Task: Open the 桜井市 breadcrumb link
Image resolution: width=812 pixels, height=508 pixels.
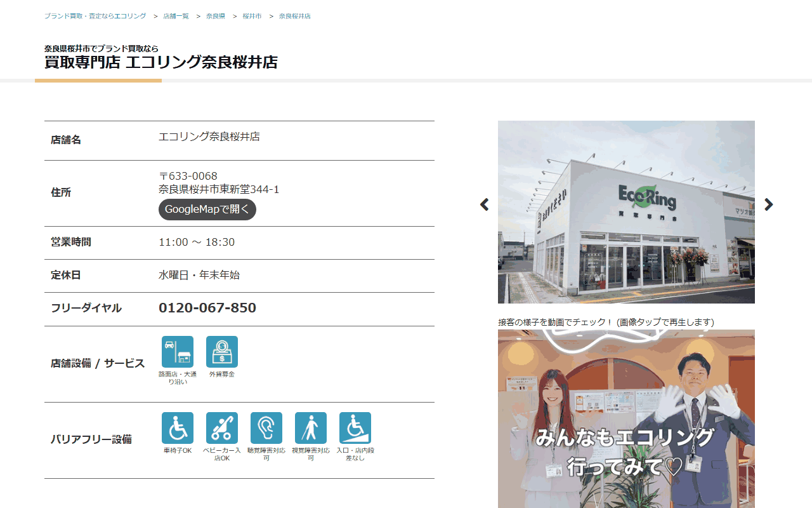Action: click(x=252, y=16)
